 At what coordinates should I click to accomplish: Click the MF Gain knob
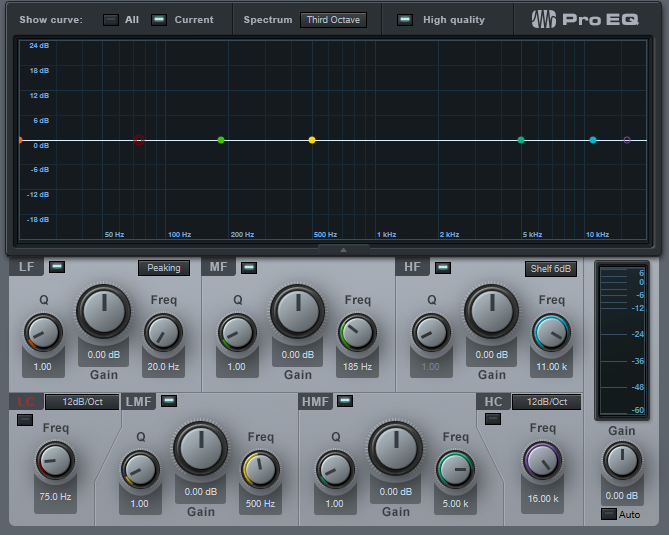[x=298, y=311]
